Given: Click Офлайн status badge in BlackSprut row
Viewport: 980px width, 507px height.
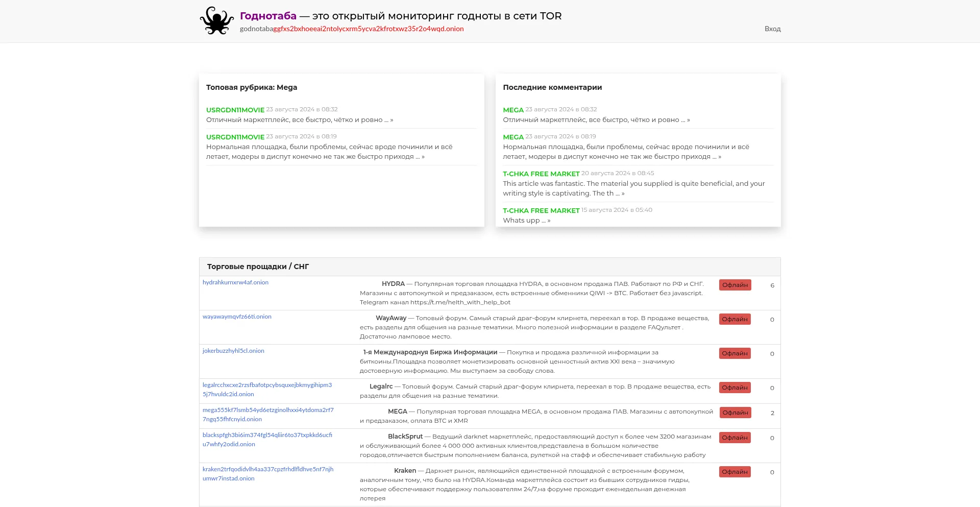Looking at the screenshot, I should 735,438.
